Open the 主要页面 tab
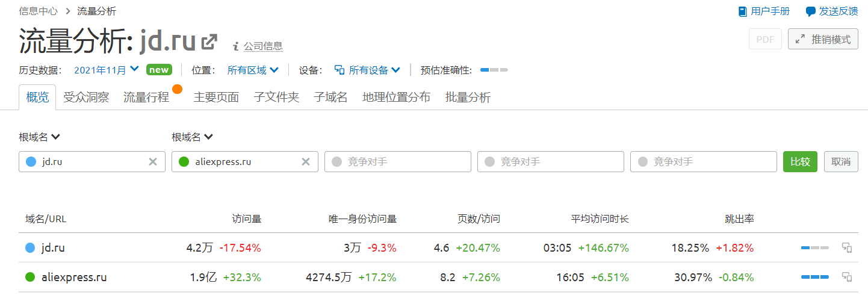This screenshot has height=295, width=868. [x=216, y=97]
